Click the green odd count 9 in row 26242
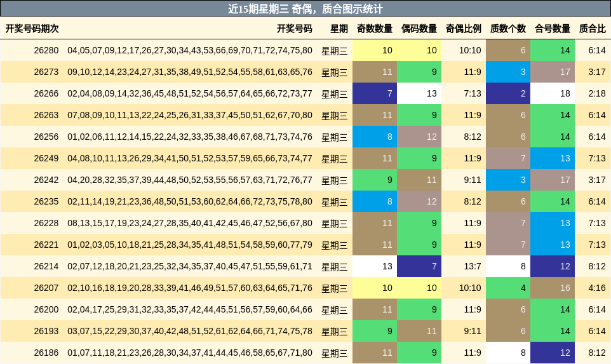This screenshot has width=611, height=364. [375, 180]
